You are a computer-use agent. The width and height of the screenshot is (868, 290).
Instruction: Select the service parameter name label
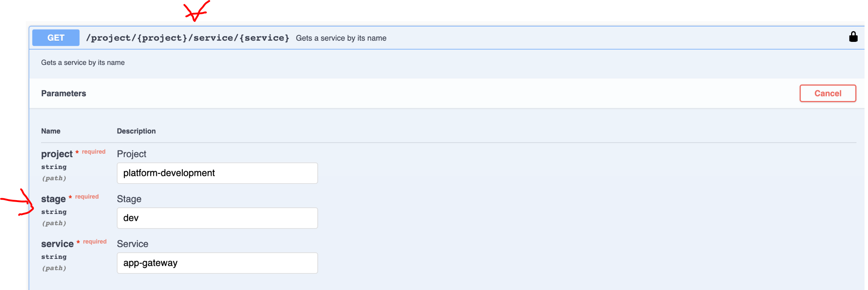(x=57, y=243)
